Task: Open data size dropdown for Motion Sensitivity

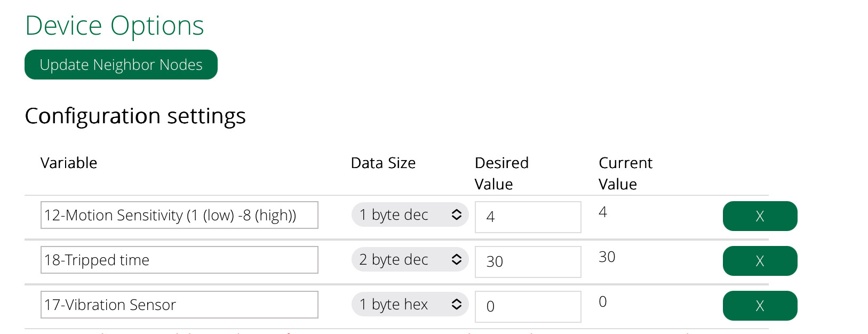Action: 410,214
